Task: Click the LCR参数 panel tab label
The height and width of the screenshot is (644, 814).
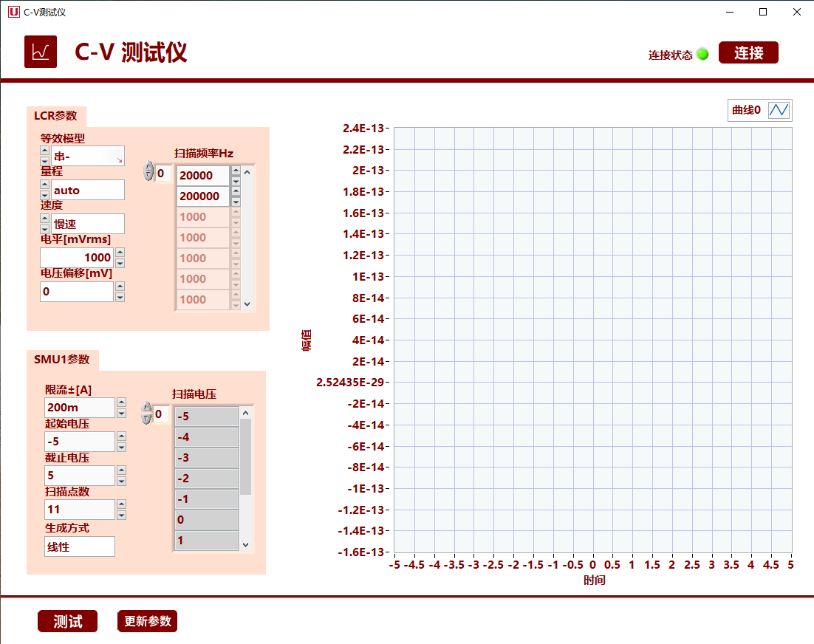Action: (55, 116)
